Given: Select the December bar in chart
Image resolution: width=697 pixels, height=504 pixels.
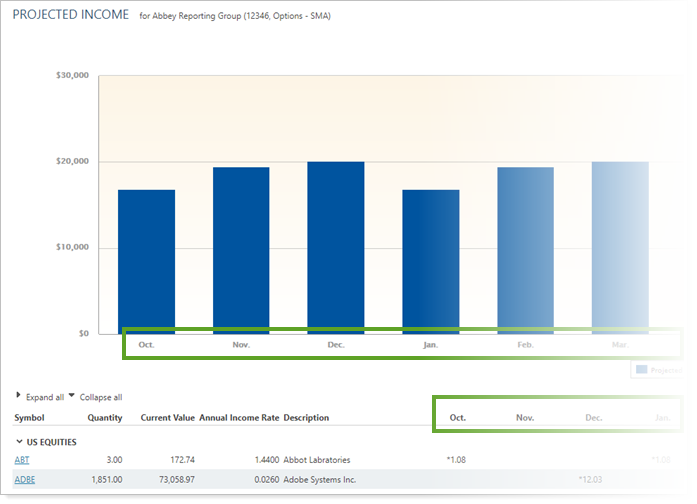Looking at the screenshot, I should pos(336,247).
